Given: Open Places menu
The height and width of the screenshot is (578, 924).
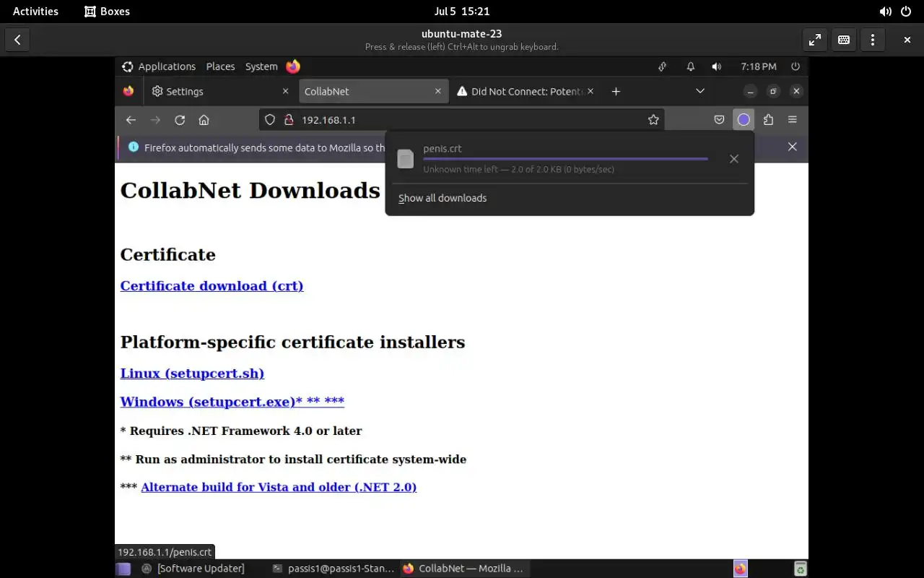Looking at the screenshot, I should point(220,66).
